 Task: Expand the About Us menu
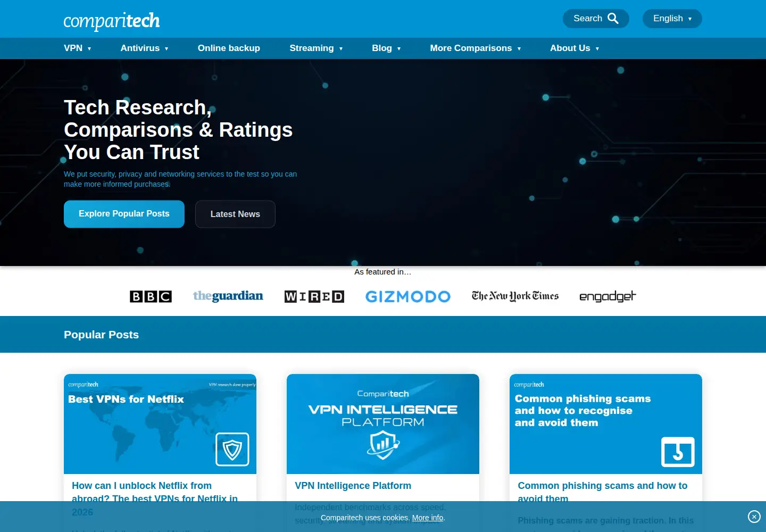point(574,48)
